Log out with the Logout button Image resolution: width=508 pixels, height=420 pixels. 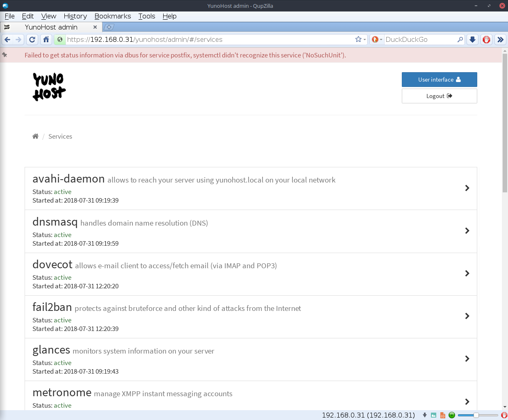pos(439,96)
